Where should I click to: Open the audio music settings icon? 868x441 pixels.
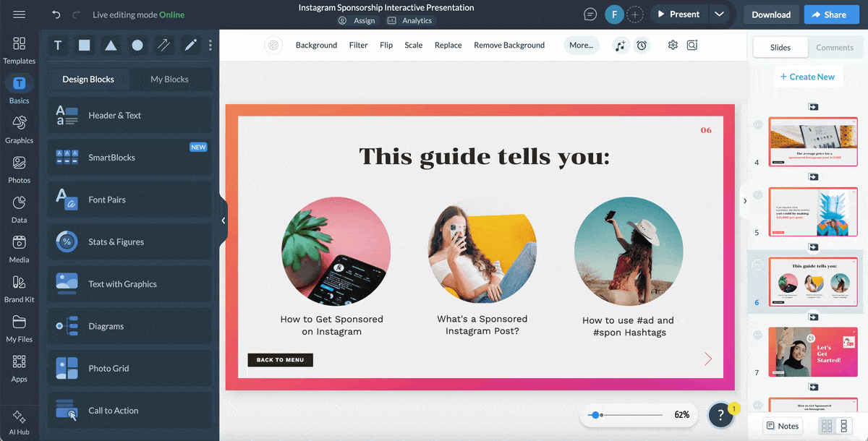621,45
